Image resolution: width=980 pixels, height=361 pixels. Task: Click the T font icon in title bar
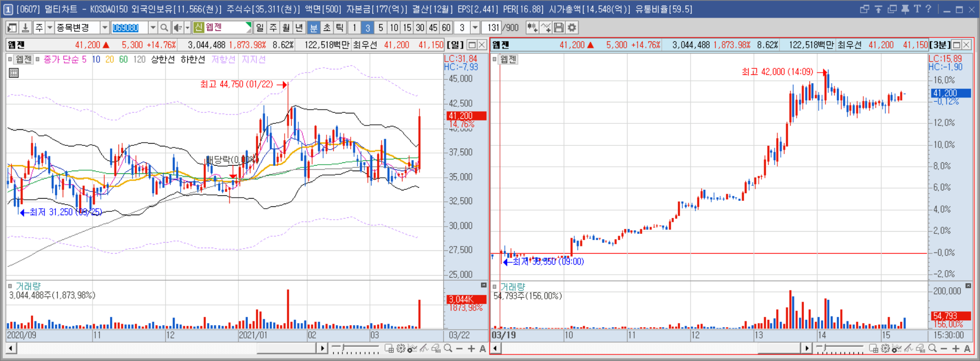pyautogui.click(x=917, y=9)
